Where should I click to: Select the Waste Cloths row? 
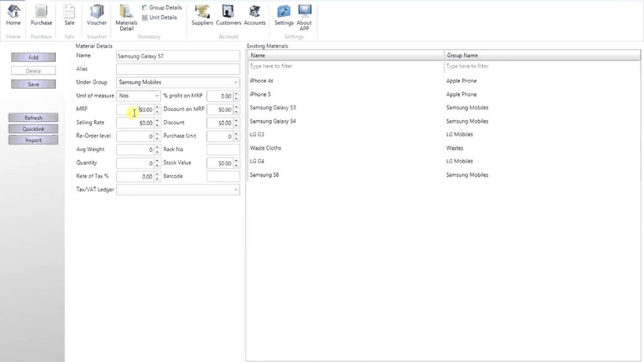coord(443,148)
